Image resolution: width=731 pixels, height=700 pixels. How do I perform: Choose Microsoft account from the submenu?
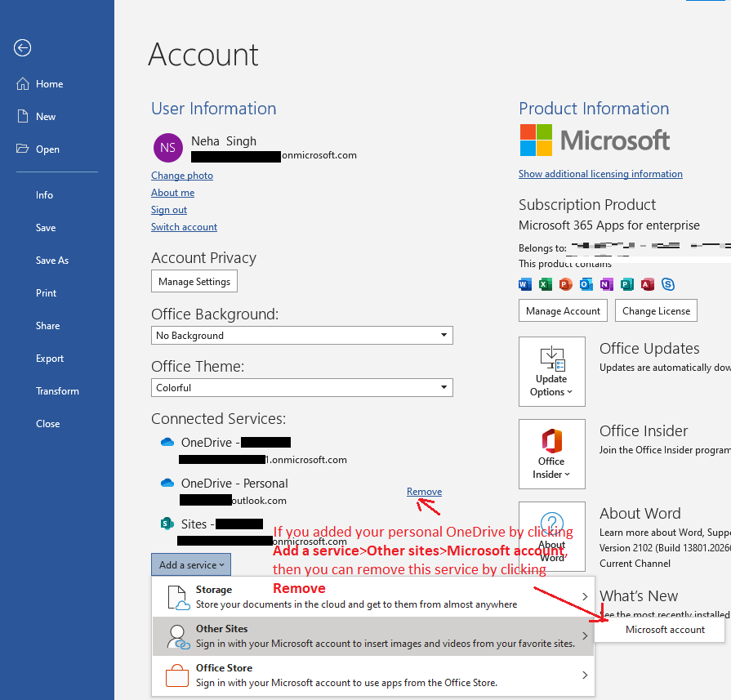coord(660,630)
